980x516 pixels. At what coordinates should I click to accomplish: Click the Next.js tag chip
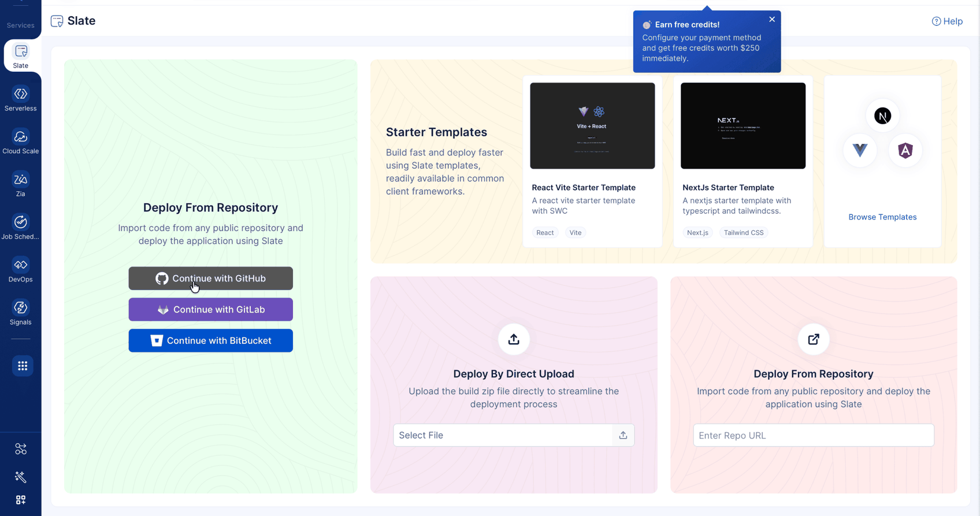click(697, 233)
